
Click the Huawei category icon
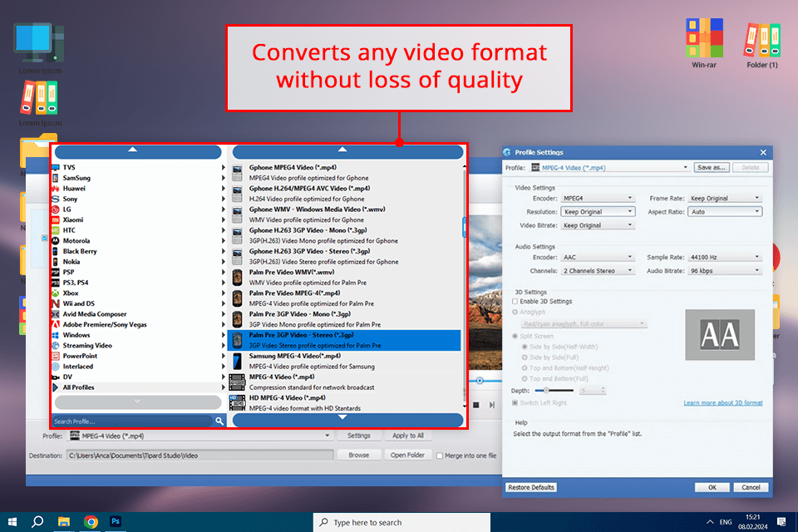coord(56,189)
